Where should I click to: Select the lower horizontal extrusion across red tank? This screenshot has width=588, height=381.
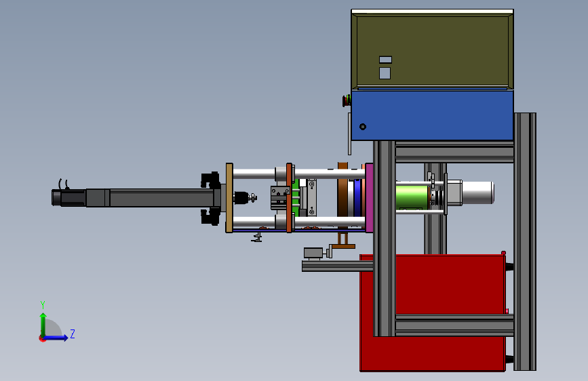(x=454, y=325)
